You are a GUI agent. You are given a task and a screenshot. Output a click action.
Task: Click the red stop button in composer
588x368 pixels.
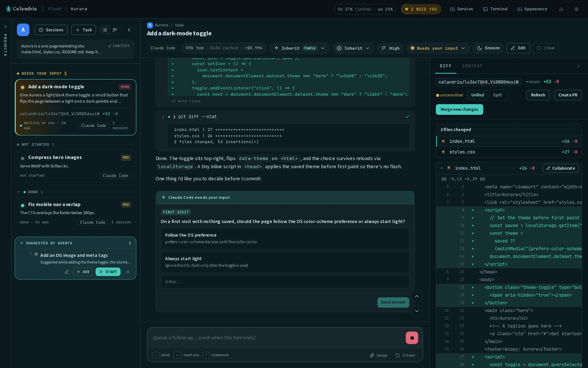(x=412, y=338)
